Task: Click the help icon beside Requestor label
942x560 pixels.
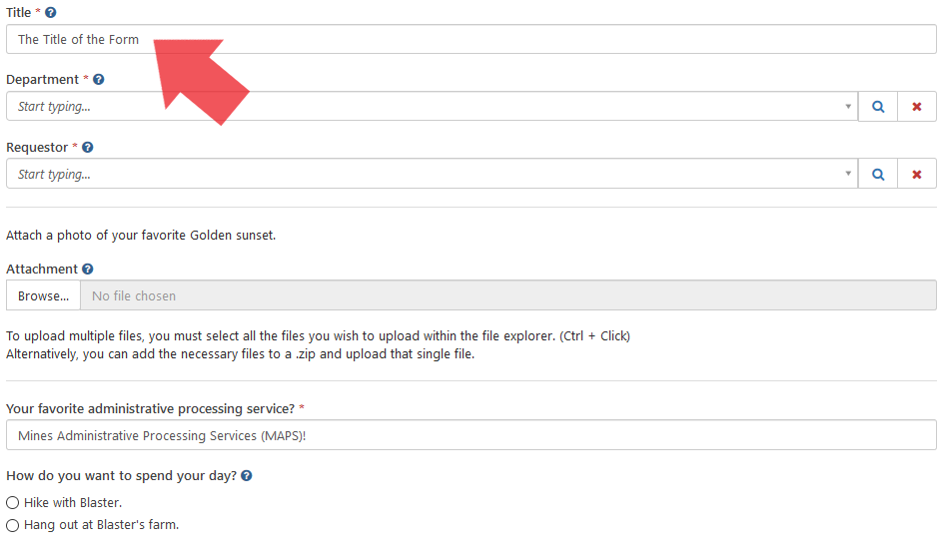Action: click(88, 148)
